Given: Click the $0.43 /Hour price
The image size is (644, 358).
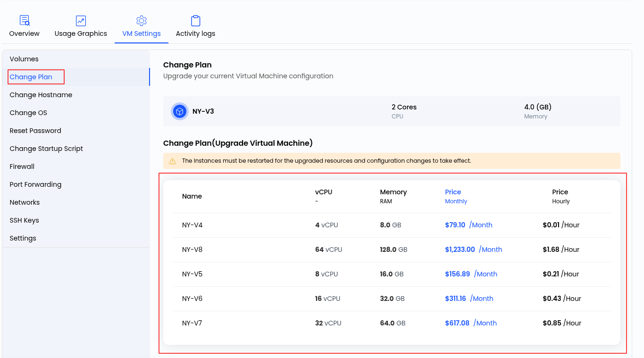Looking at the screenshot, I should pyautogui.click(x=562, y=299).
